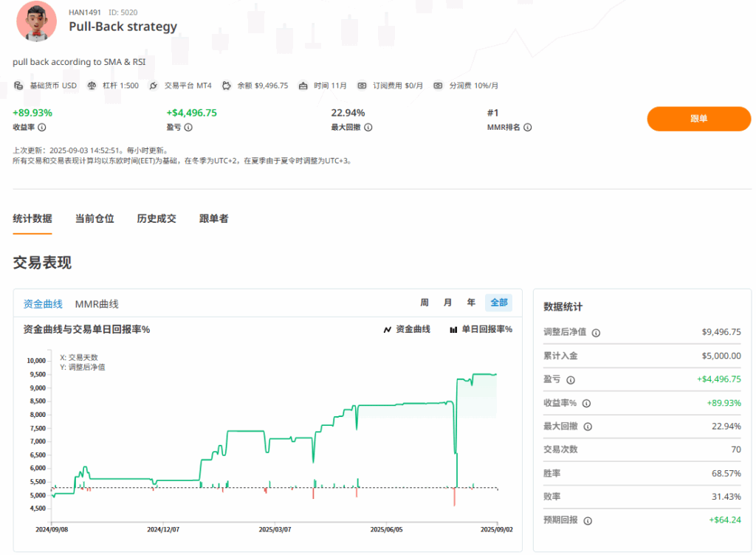
Task: Switch to the 当前仓位 tab
Action: (x=94, y=218)
